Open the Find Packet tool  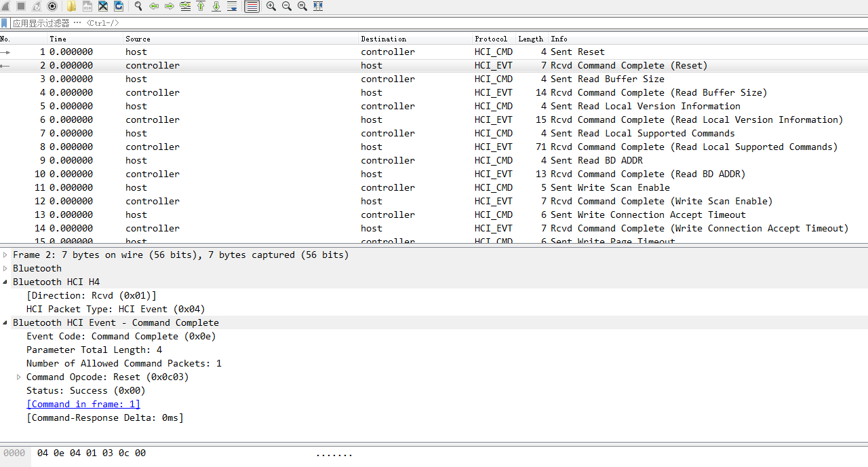click(x=137, y=6)
